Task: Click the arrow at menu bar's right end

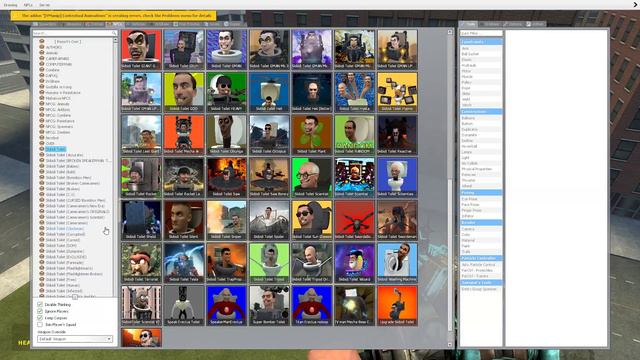Action: click(635, 4)
